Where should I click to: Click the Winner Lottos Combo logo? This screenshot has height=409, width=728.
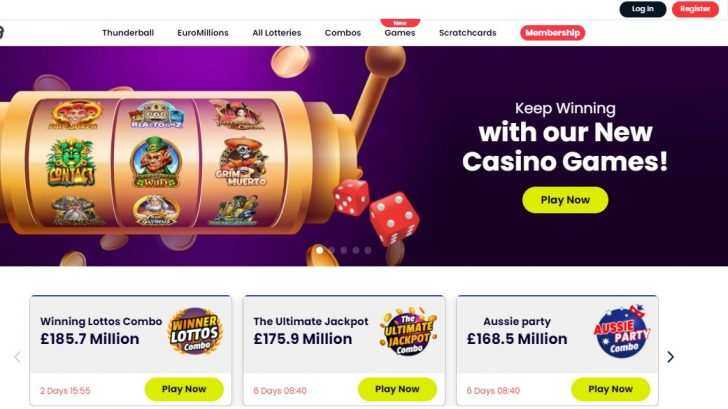[195, 331]
